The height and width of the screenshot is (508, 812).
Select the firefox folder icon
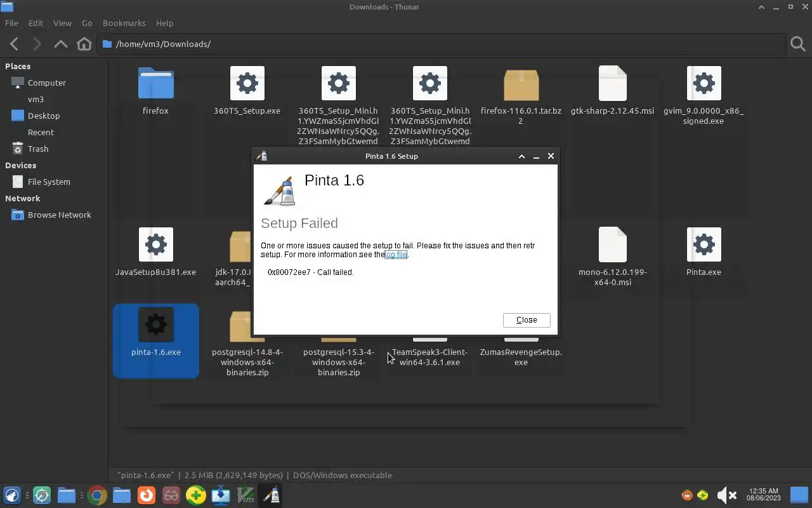[x=156, y=83]
